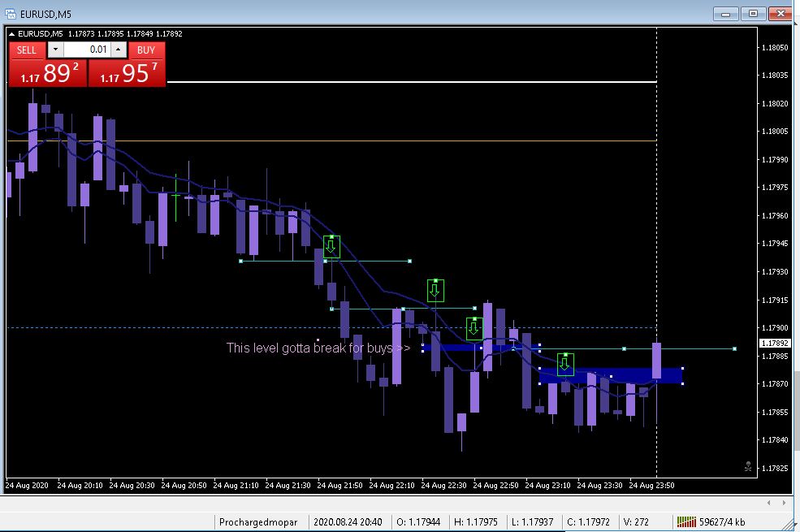Click the O: 1.17944 open value

coord(418,521)
